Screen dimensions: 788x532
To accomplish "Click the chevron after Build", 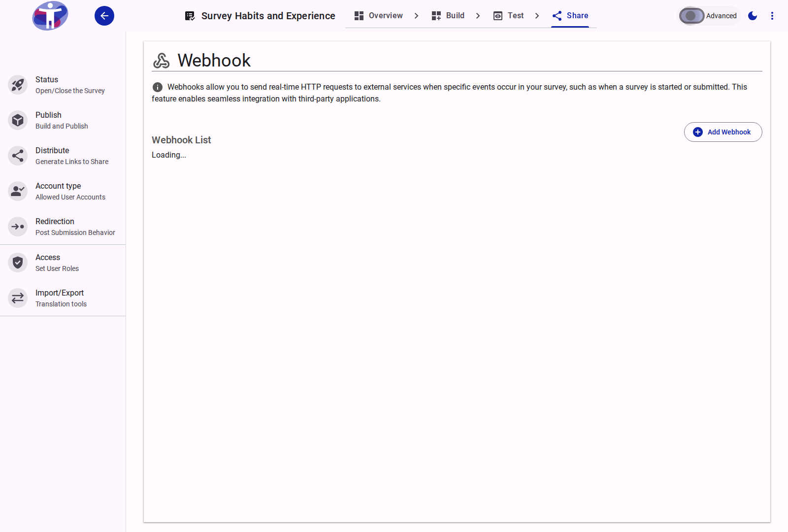I will (x=478, y=16).
